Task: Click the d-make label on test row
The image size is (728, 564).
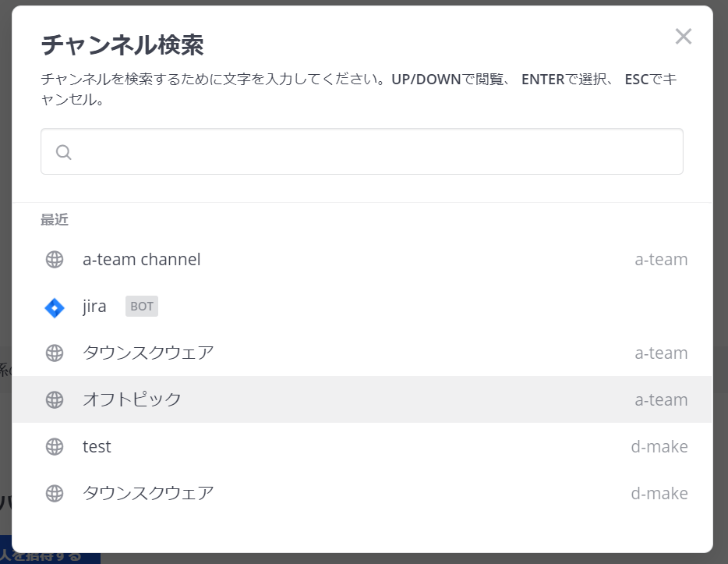Action: click(x=659, y=446)
